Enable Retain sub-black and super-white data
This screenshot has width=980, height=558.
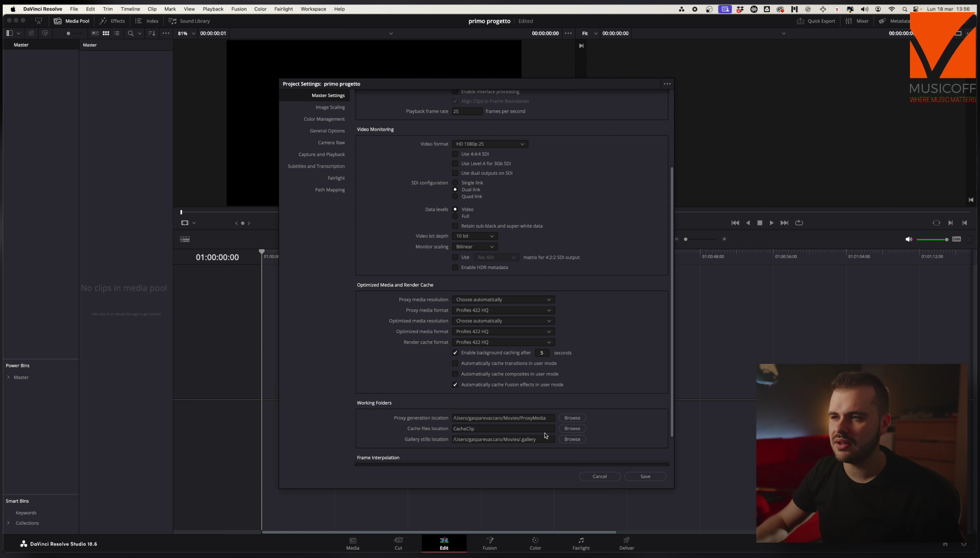click(x=455, y=226)
